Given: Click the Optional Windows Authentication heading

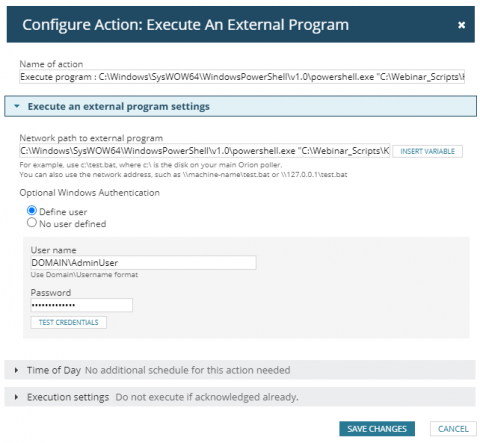Looking at the screenshot, I should click(89, 193).
